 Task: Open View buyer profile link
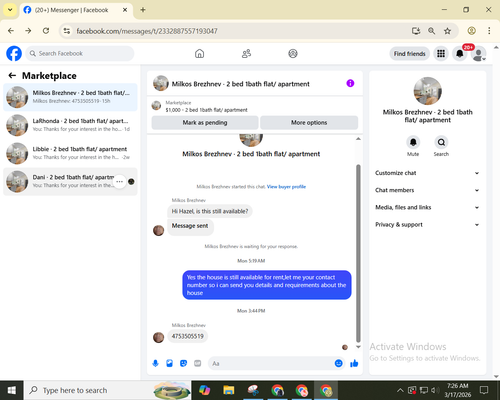point(286,187)
